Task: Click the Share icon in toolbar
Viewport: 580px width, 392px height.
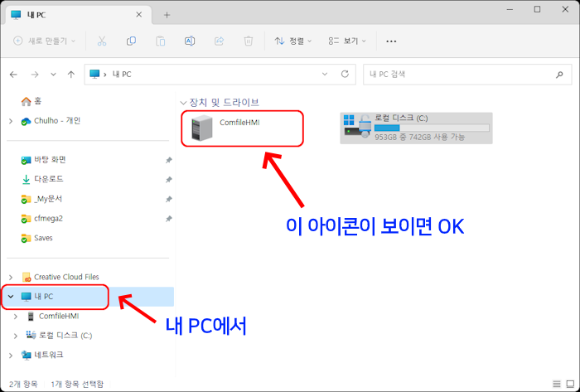Action: click(x=219, y=41)
